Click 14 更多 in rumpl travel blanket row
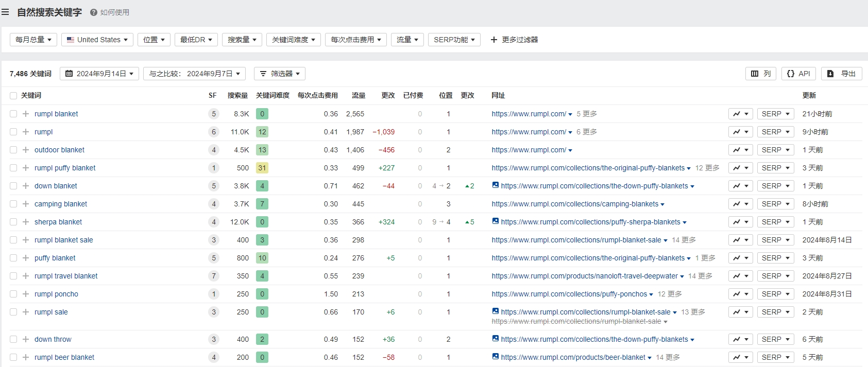This screenshot has width=868, height=367. coord(700,276)
